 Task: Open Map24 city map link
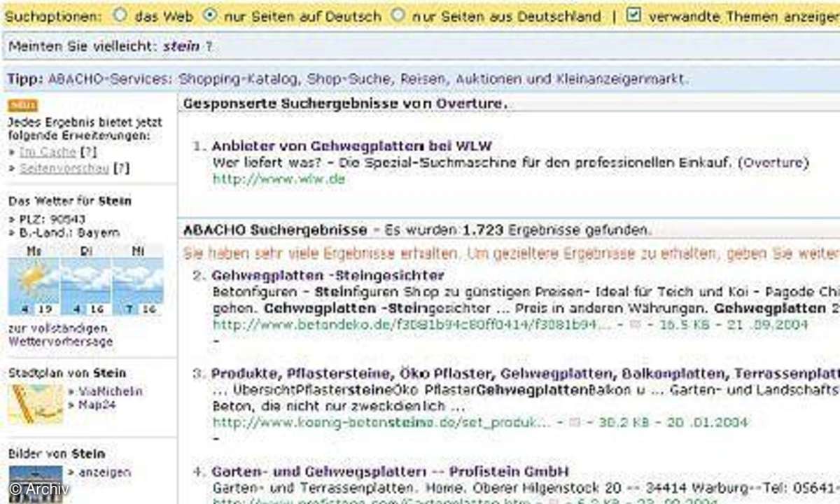coord(97,405)
